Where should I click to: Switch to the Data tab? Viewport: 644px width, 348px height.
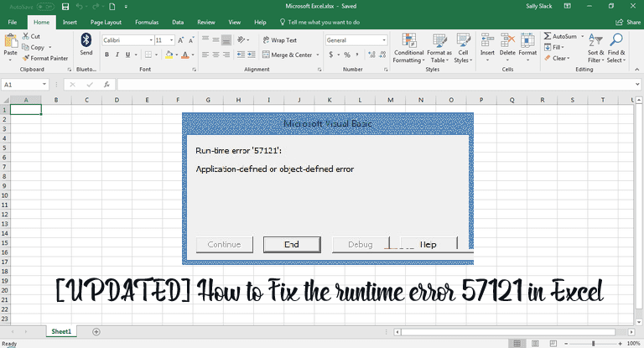[x=178, y=22]
